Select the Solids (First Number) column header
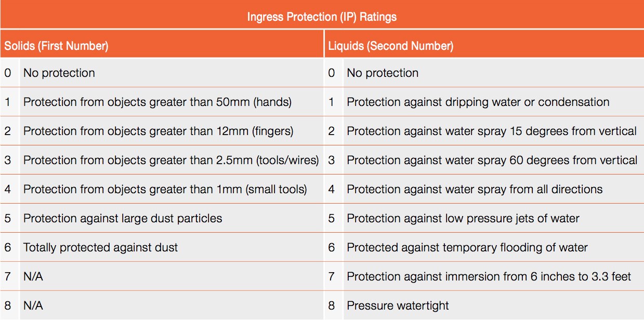 point(57,46)
